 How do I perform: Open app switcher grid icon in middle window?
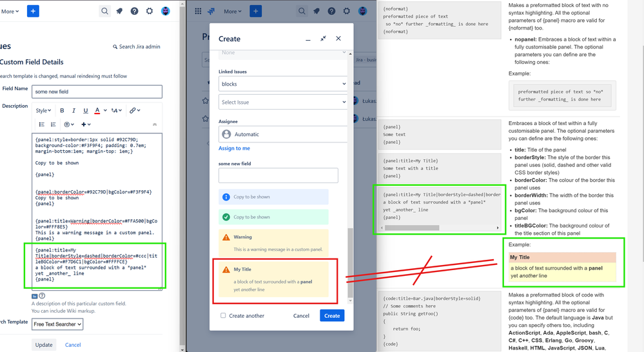click(198, 11)
